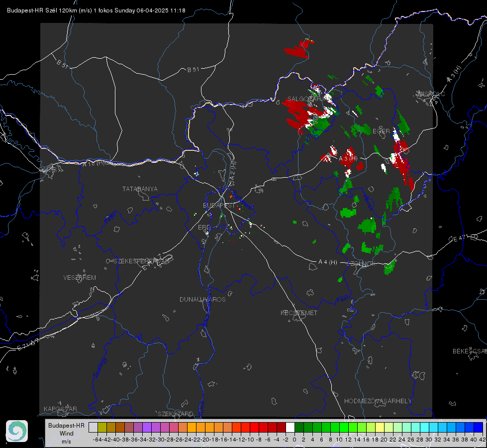Click the EGER city label
487x448 pixels.
point(381,131)
